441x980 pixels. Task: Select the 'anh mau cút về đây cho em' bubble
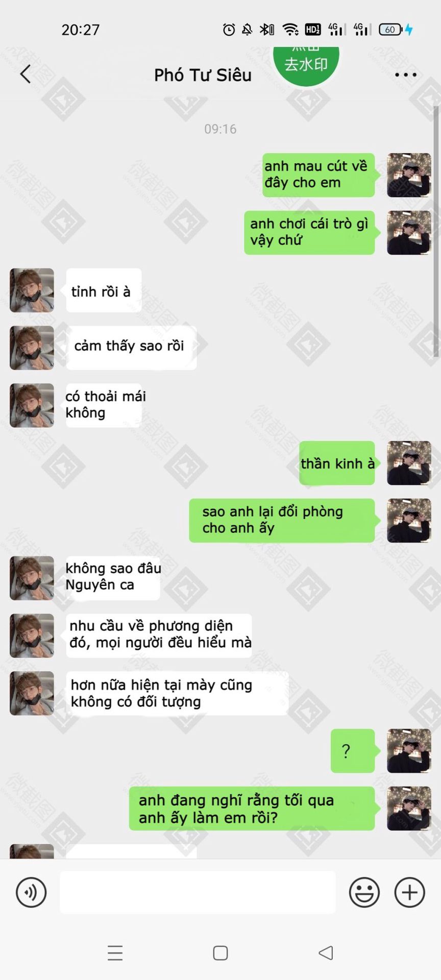[x=320, y=175]
